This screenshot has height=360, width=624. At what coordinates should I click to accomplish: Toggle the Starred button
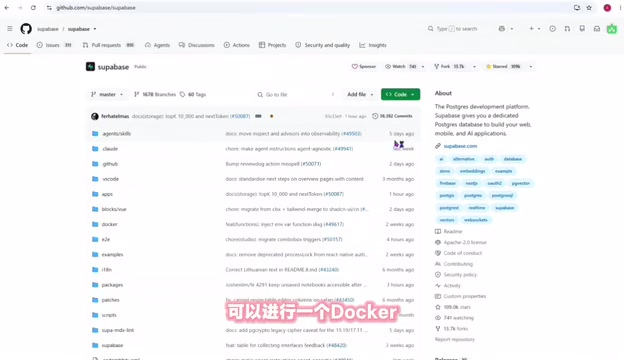(x=503, y=66)
